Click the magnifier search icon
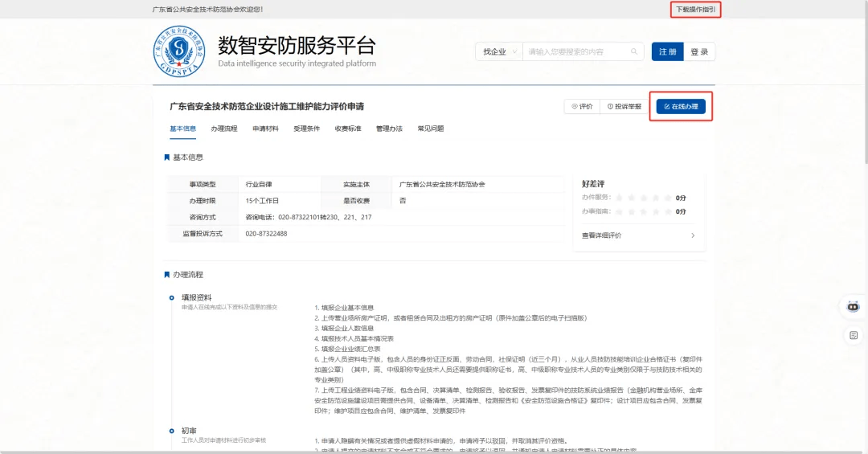Image resolution: width=868 pixels, height=454 pixels. (634, 51)
